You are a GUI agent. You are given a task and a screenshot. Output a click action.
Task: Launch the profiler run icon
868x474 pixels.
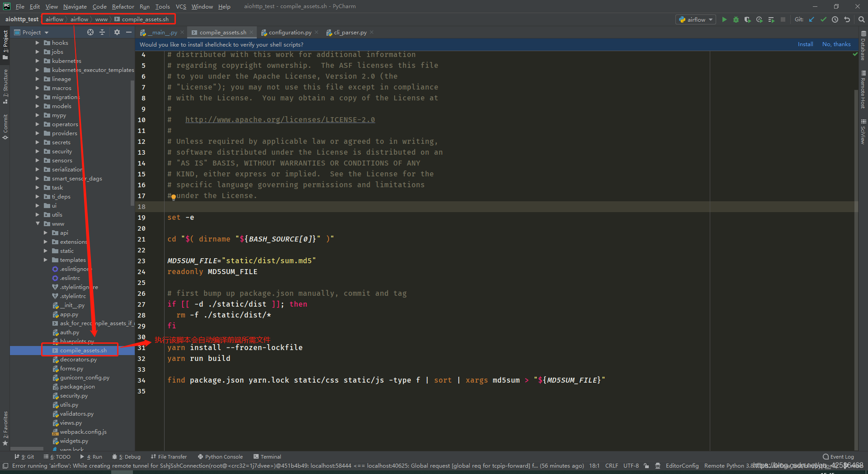click(x=759, y=19)
